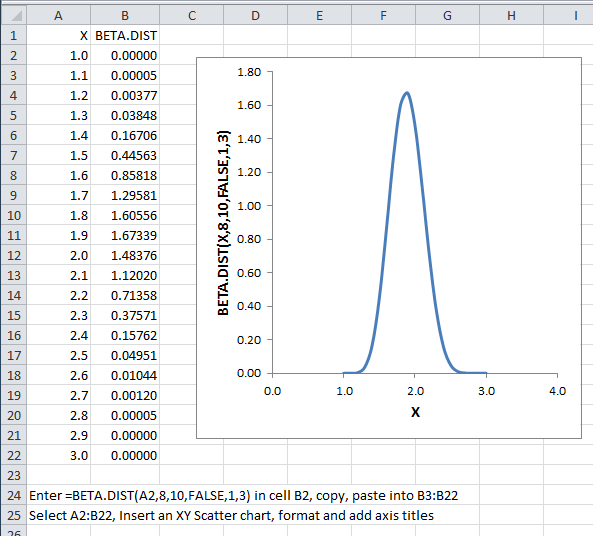
Task: Select the vertical axis title BETA.DIST(X,8,10,FALSE,1,3)
Action: click(223, 223)
